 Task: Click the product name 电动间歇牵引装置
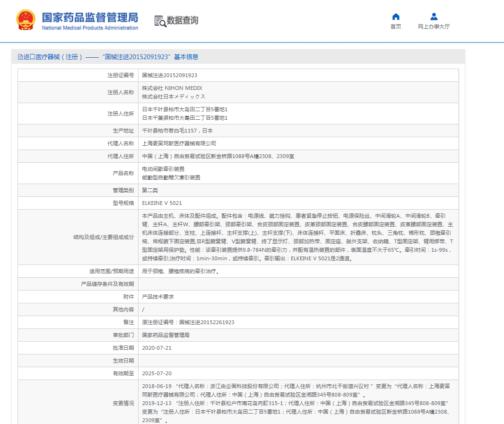163,169
